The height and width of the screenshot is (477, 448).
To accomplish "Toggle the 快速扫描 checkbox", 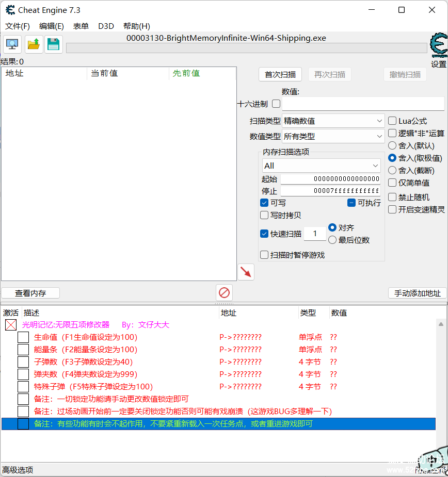I will pos(264,234).
